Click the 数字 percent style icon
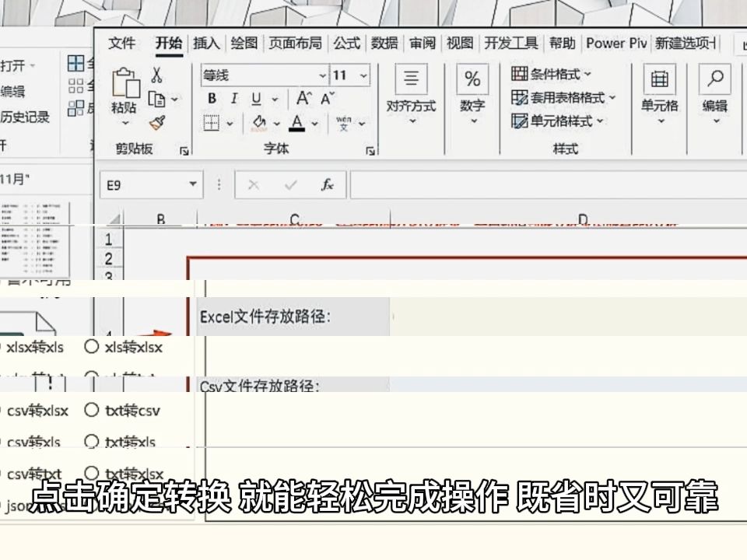This screenshot has height=560, width=747. [x=472, y=80]
